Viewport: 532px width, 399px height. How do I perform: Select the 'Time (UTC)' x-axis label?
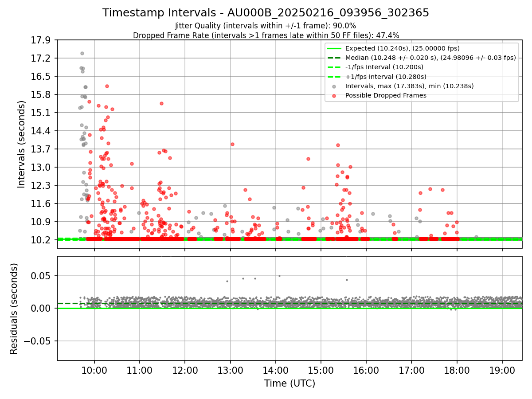[289, 383]
